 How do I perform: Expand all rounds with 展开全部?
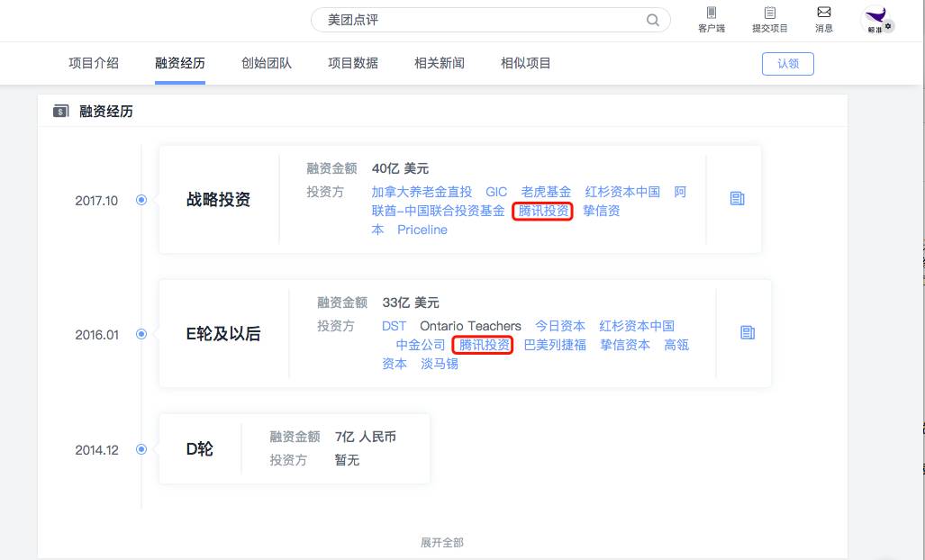(x=442, y=542)
